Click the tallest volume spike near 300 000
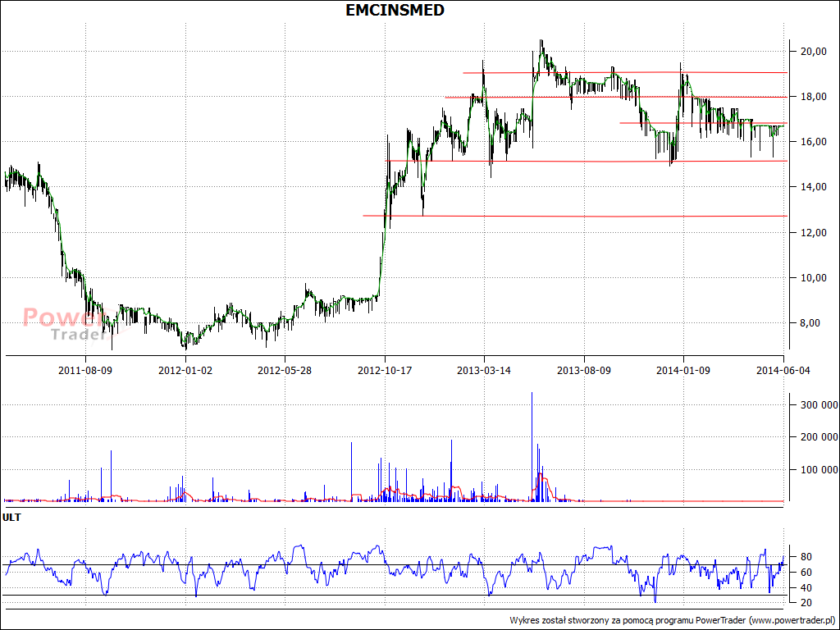 [532, 446]
